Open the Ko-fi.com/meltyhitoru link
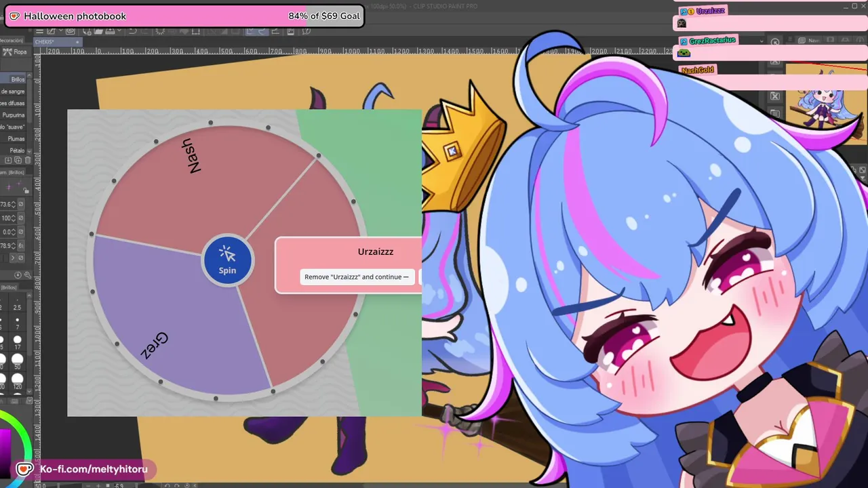The height and width of the screenshot is (488, 868). pyautogui.click(x=93, y=469)
